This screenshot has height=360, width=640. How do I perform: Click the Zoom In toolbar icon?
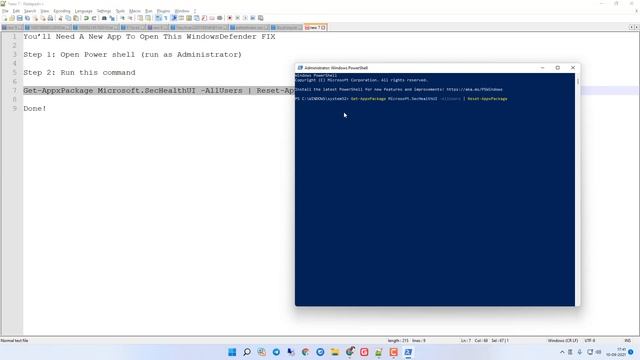[122, 18]
